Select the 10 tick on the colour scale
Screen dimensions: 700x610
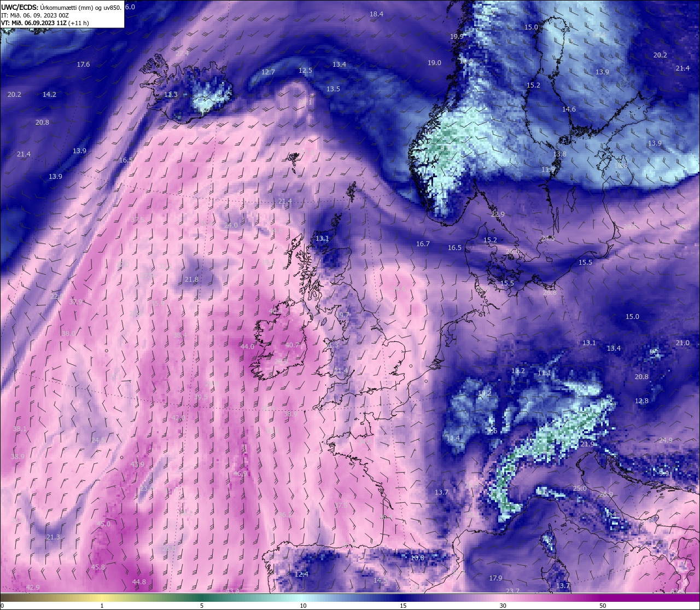(302, 606)
